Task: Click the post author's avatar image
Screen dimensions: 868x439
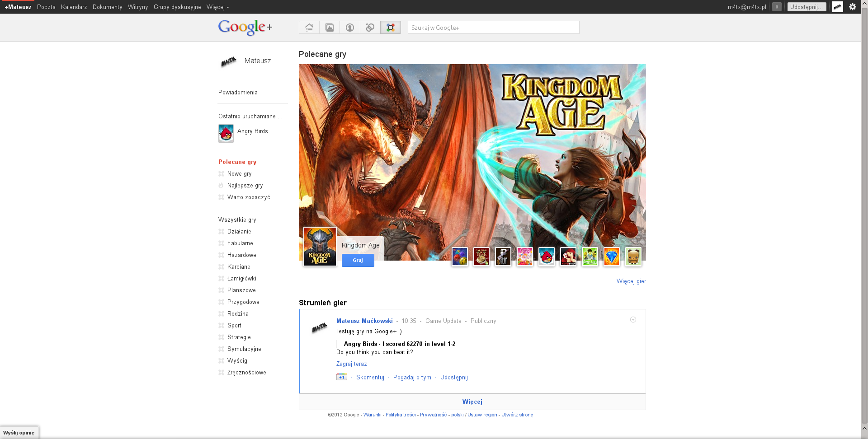Action: point(320,328)
